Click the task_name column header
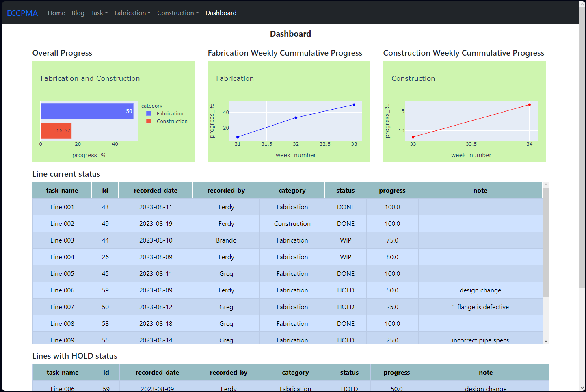Screen dimensions: 586x392 click(x=62, y=190)
